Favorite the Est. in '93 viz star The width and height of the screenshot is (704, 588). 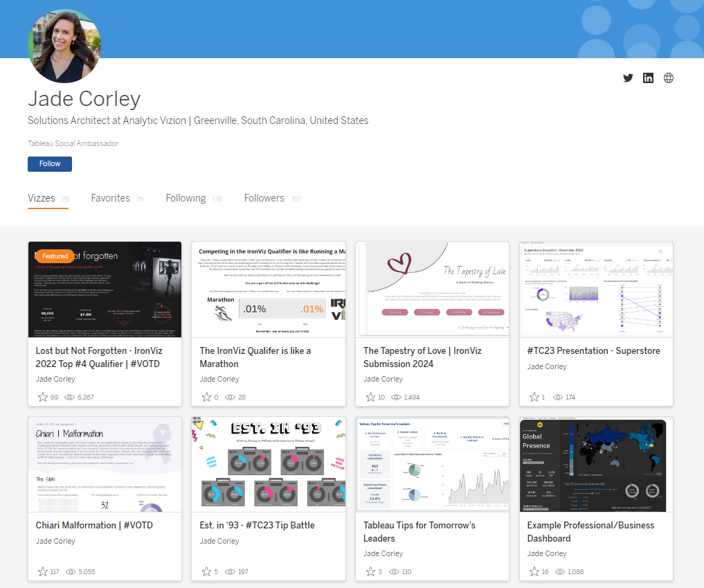click(x=206, y=572)
